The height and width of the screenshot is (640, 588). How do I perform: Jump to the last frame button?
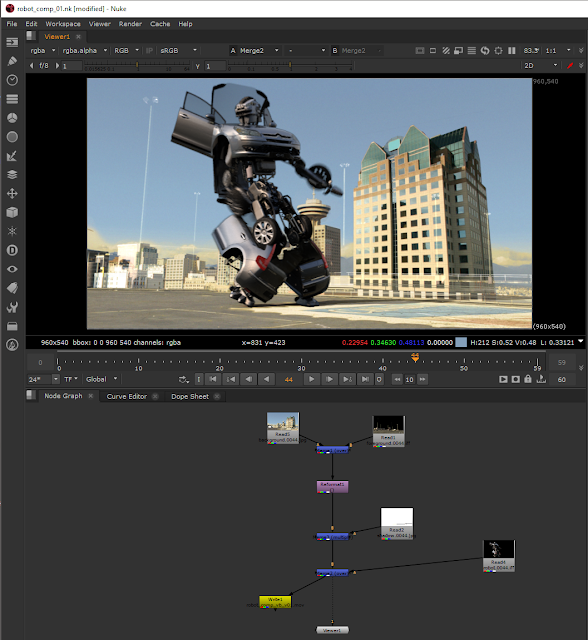tap(365, 379)
